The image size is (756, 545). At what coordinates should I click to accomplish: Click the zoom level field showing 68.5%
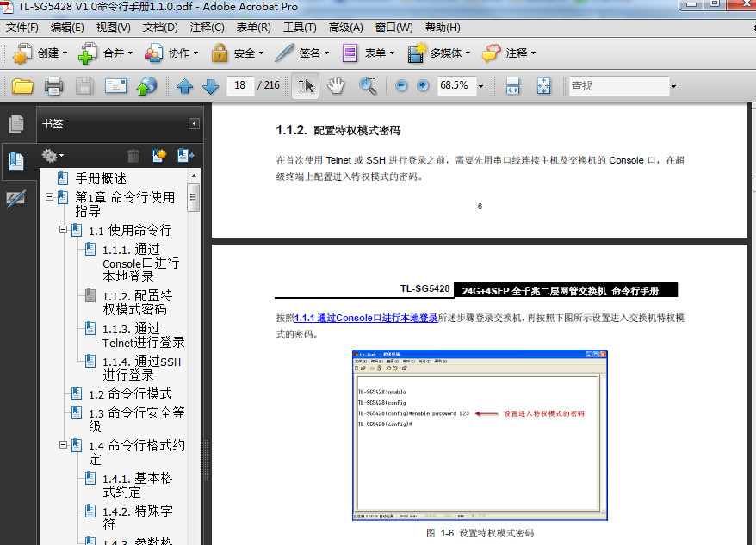tap(456, 86)
